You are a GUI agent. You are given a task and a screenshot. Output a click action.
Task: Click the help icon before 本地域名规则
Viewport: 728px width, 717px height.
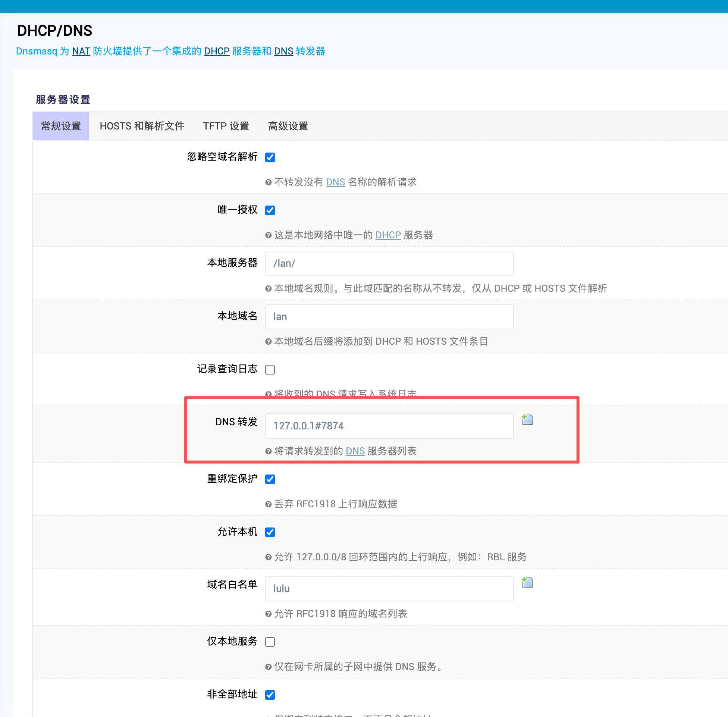(269, 289)
